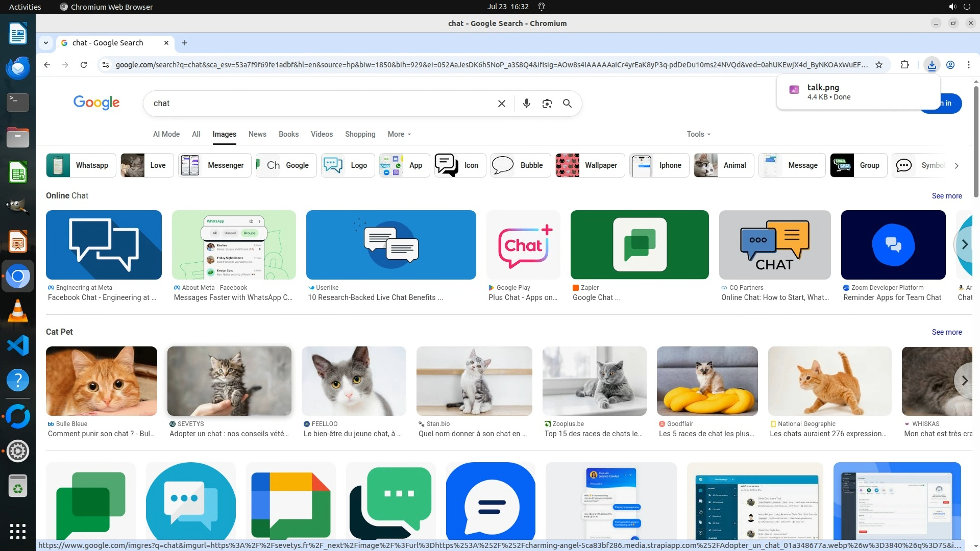Expand the More search filters dropdown
Image resolution: width=980 pixels, height=551 pixels.
point(399,134)
